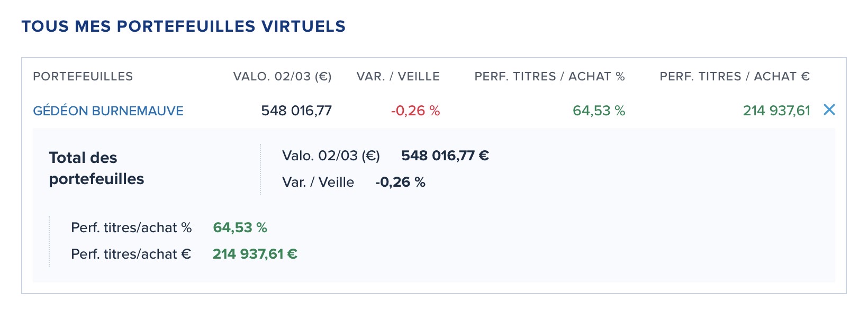Click the Perf. titres/achat € label in totals
This screenshot has height=310, width=868.
(131, 254)
